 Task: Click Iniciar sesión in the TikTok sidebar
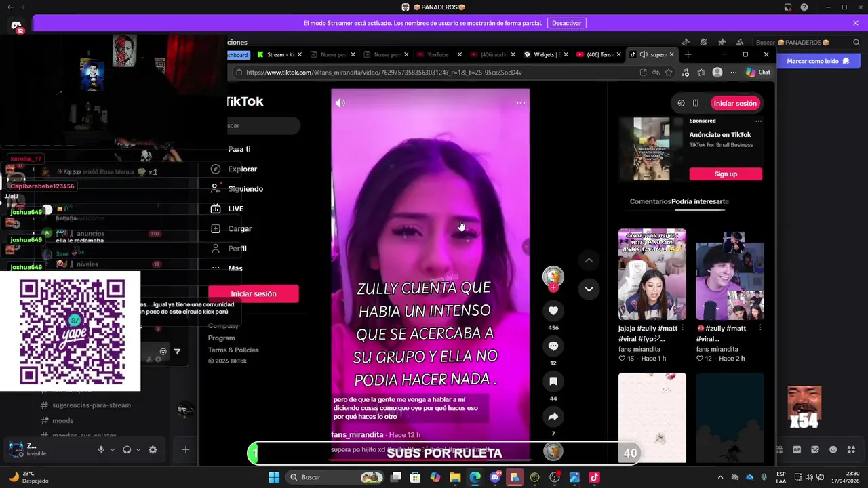click(253, 293)
